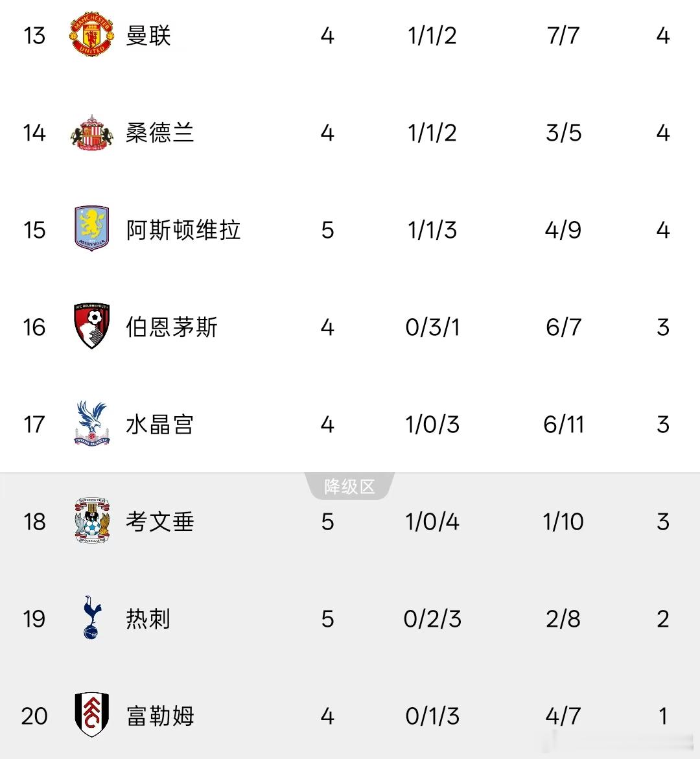Click the Coventry City club crest
The image size is (700, 759).
[92, 520]
